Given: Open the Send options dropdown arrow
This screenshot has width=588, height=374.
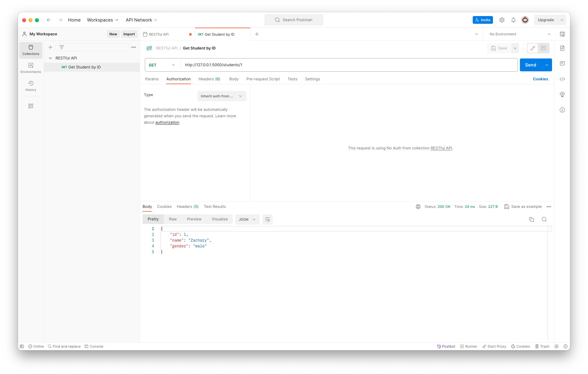Looking at the screenshot, I should (x=547, y=65).
